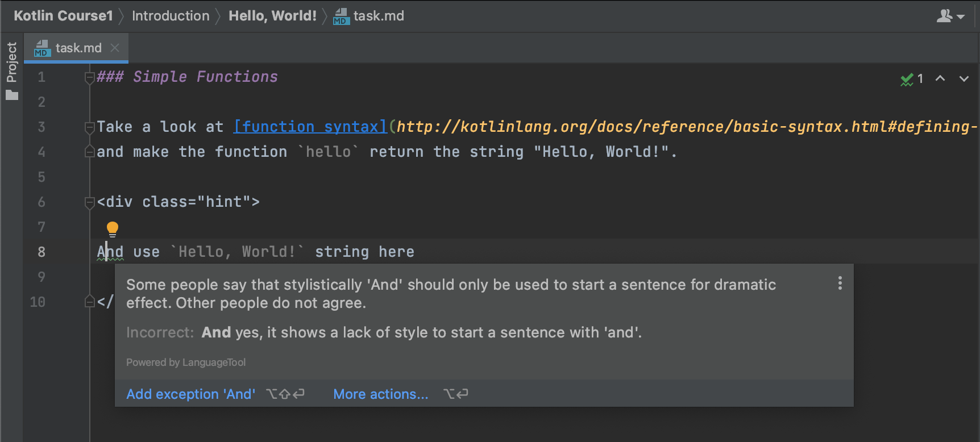Open the user account dropdown icon
The width and height of the screenshot is (980, 442).
950,16
